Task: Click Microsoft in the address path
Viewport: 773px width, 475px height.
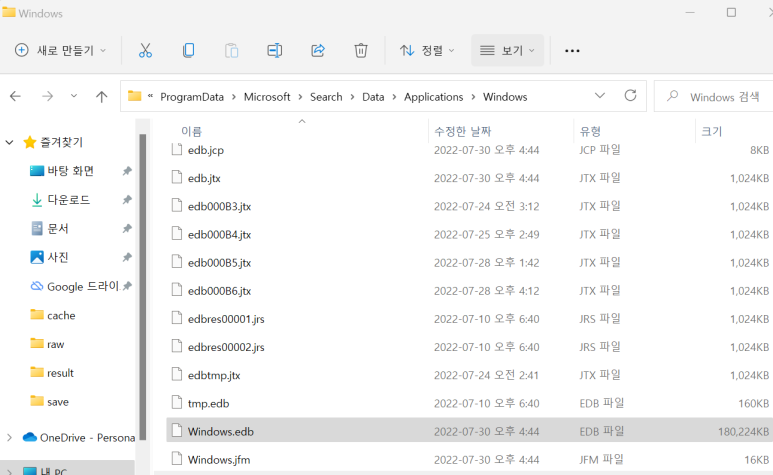Action: pos(267,97)
